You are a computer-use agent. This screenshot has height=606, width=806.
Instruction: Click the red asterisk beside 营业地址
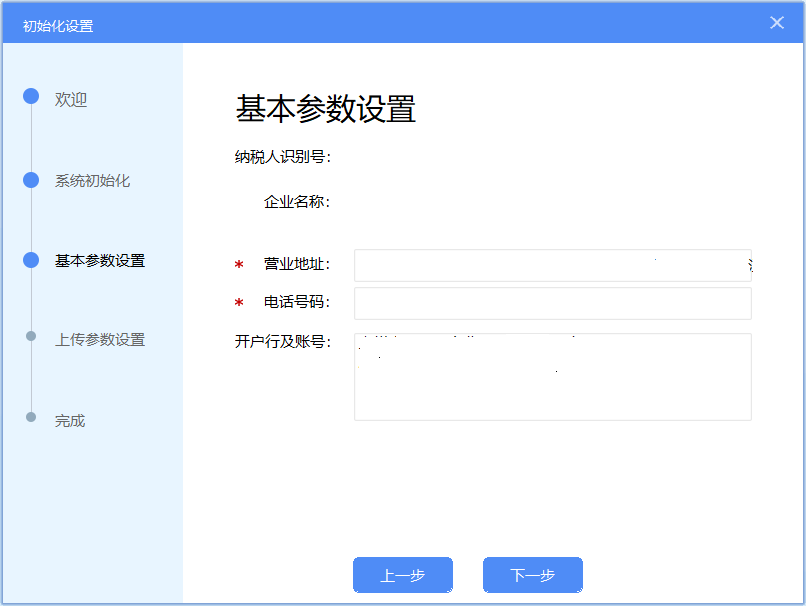(239, 265)
